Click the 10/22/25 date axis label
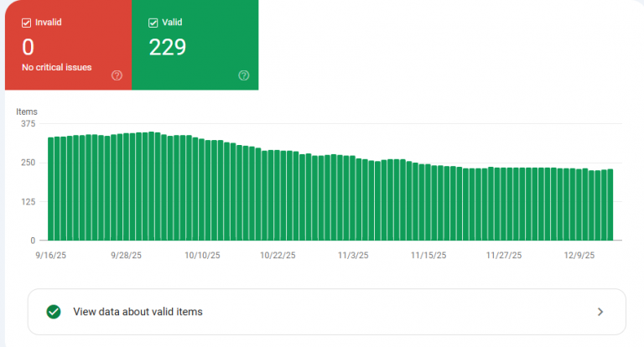Image resolution: width=644 pixels, height=347 pixels. tap(278, 256)
